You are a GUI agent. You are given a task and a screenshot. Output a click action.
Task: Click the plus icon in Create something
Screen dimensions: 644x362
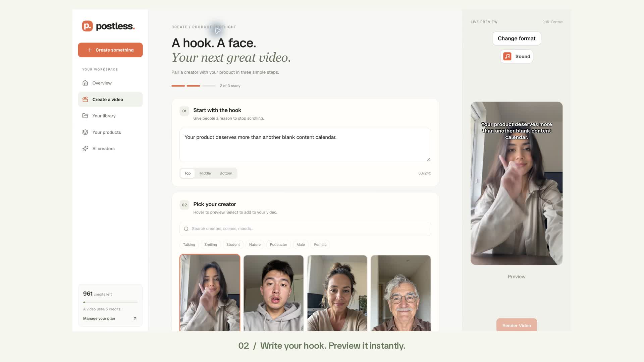point(90,50)
